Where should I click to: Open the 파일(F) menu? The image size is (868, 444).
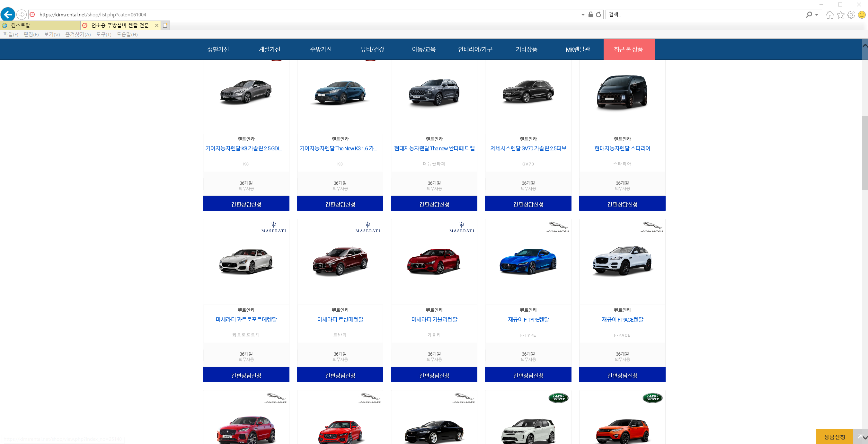pos(11,34)
